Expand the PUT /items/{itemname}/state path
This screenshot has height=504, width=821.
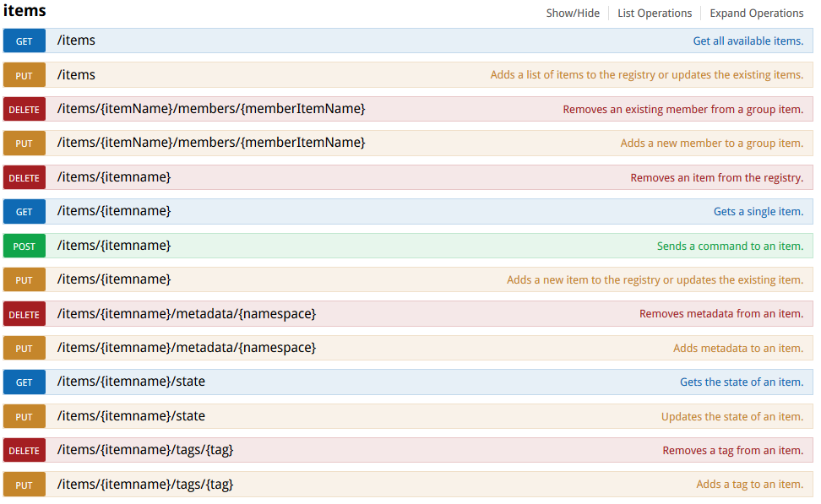tap(131, 416)
